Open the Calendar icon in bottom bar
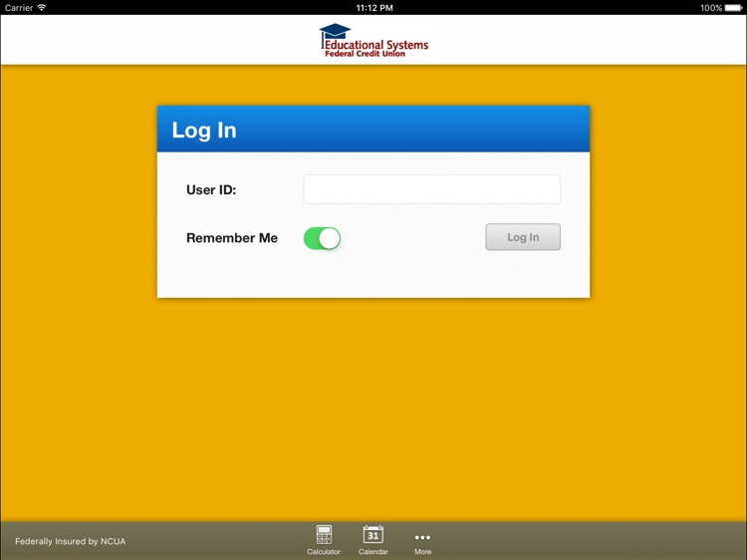747x560 pixels. point(373,540)
